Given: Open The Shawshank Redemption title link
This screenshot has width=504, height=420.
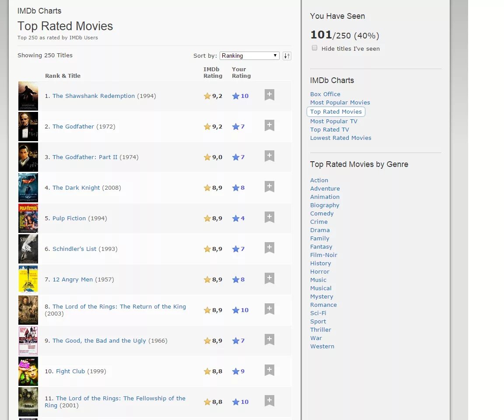Looking at the screenshot, I should point(94,96).
